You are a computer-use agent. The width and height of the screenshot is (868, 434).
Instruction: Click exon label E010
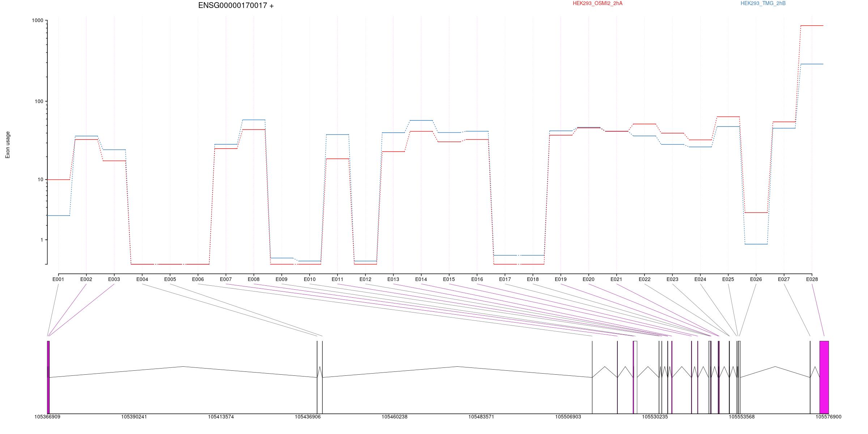point(310,279)
